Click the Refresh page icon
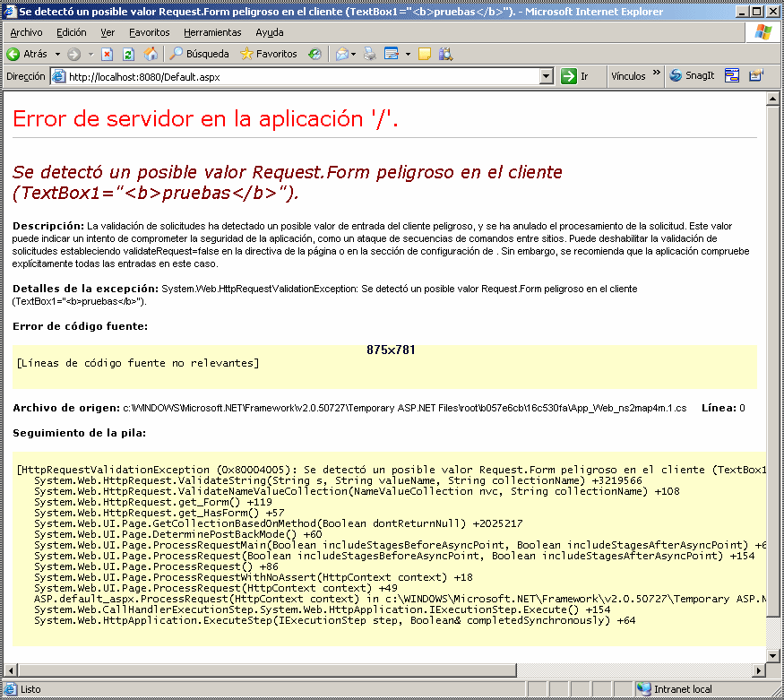 pos(128,54)
